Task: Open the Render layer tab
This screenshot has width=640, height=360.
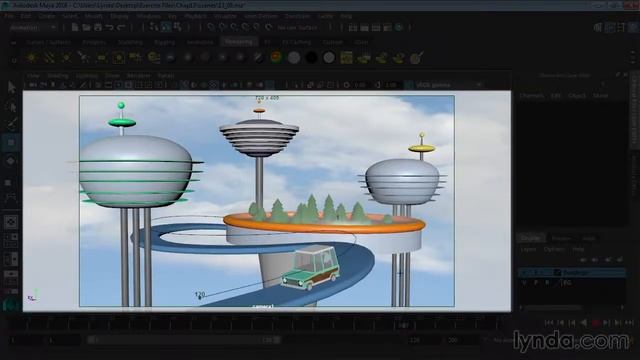Action: (x=561, y=238)
